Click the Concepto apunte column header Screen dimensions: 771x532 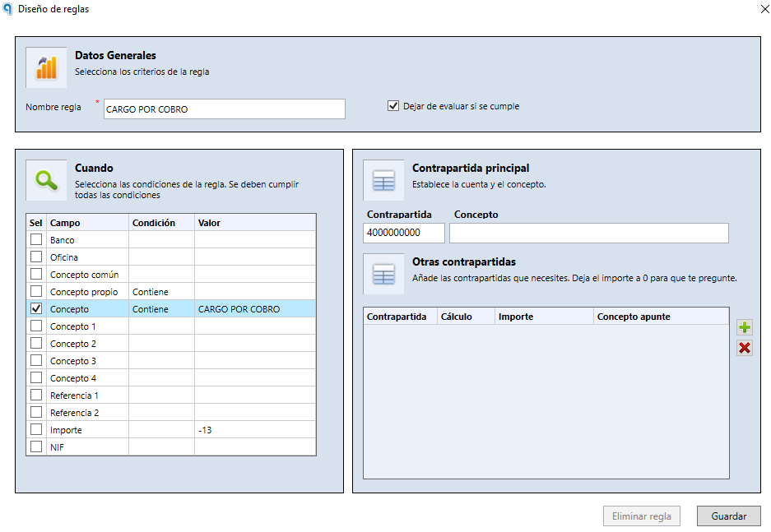[x=661, y=317]
